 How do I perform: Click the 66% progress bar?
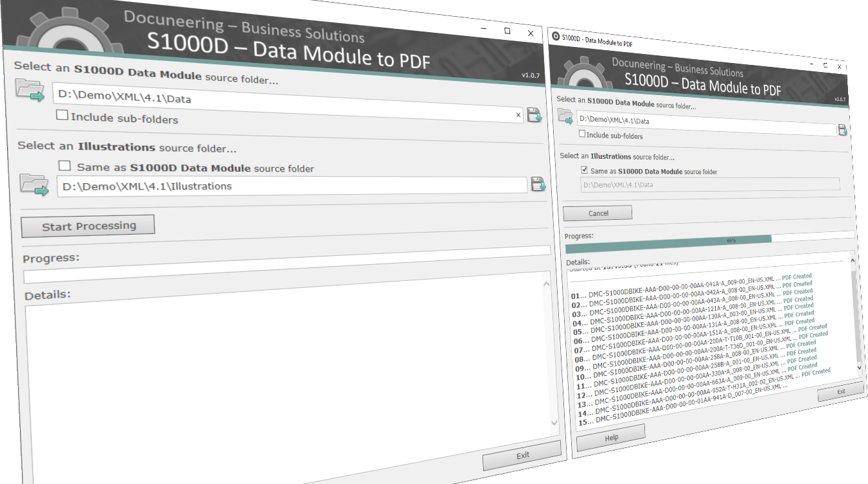pos(707,244)
